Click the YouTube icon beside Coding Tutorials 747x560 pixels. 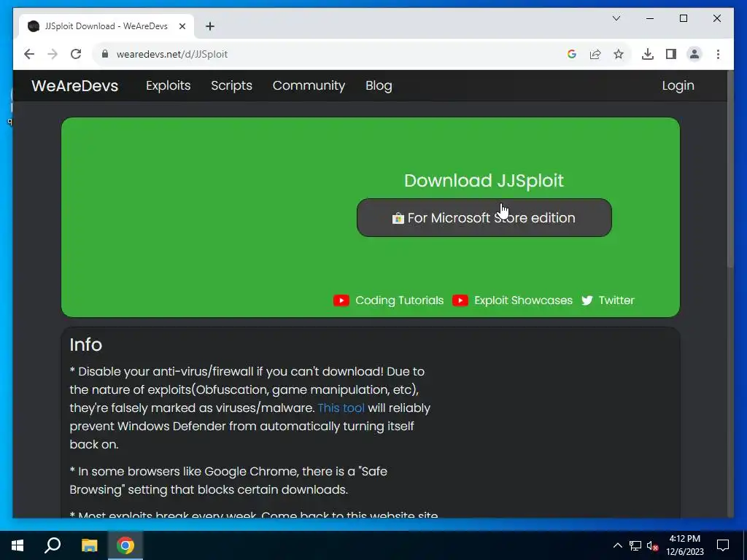coord(341,300)
